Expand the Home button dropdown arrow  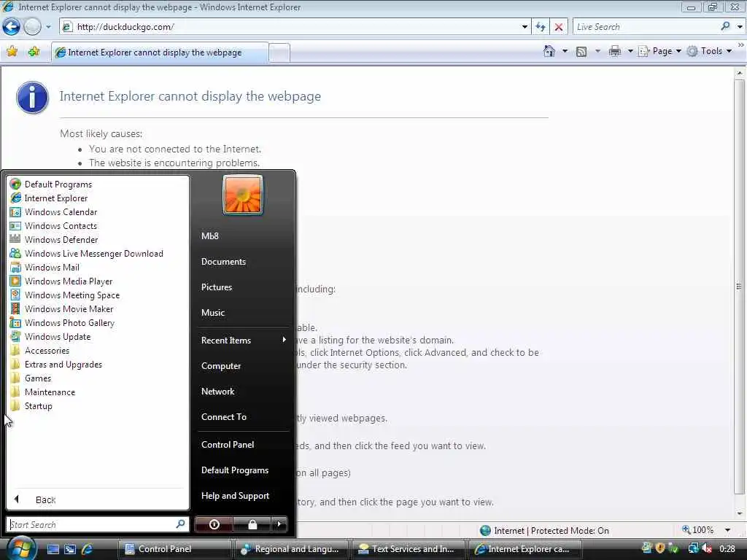coord(565,51)
